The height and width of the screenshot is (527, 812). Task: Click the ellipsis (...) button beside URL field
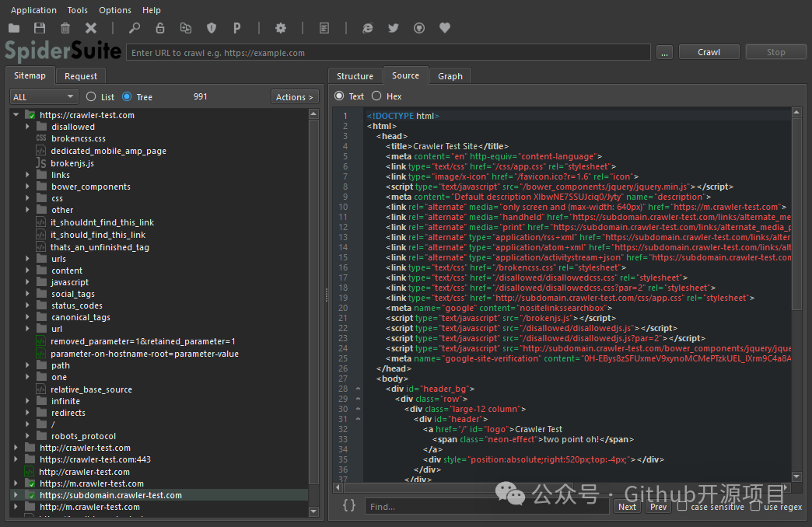click(x=664, y=52)
